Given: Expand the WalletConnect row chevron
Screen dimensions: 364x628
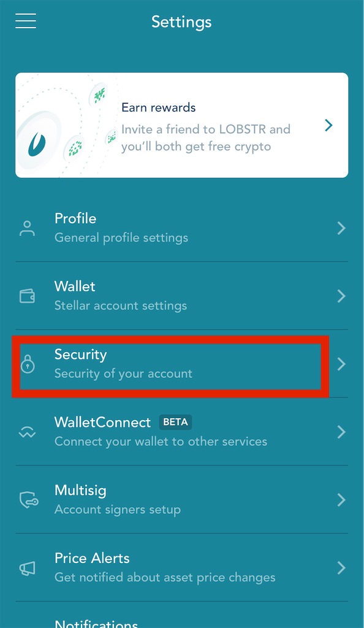Looking at the screenshot, I should (x=341, y=432).
